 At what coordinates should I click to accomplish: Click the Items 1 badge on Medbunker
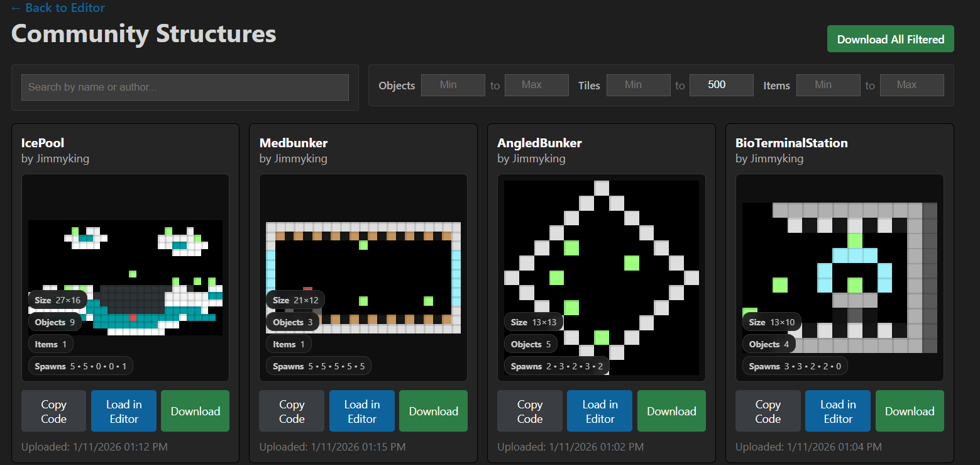[x=289, y=344]
